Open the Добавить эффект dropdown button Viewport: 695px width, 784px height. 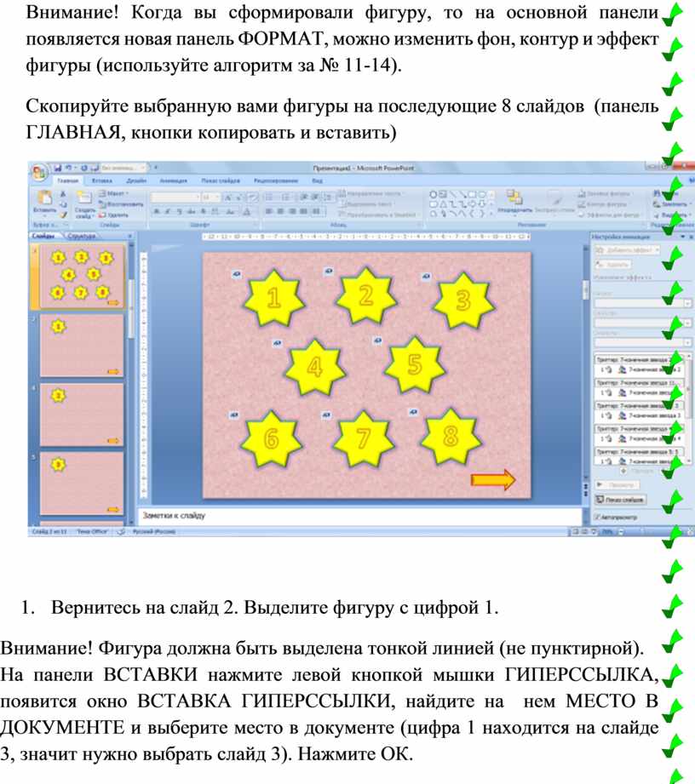[627, 249]
